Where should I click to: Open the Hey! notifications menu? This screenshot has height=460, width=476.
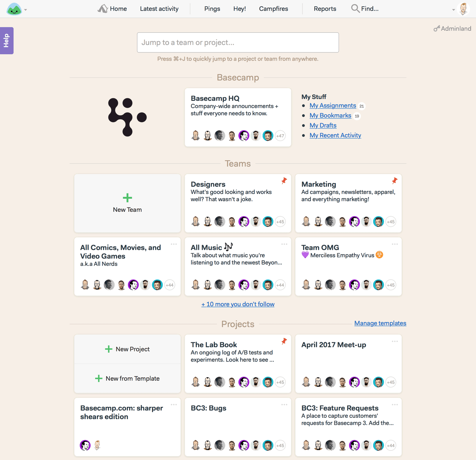pyautogui.click(x=239, y=9)
